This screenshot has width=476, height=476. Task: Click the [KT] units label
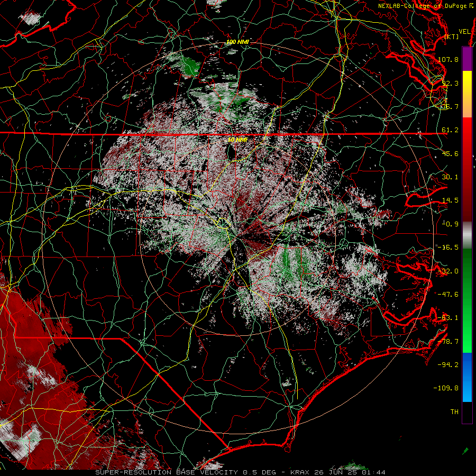coord(452,36)
